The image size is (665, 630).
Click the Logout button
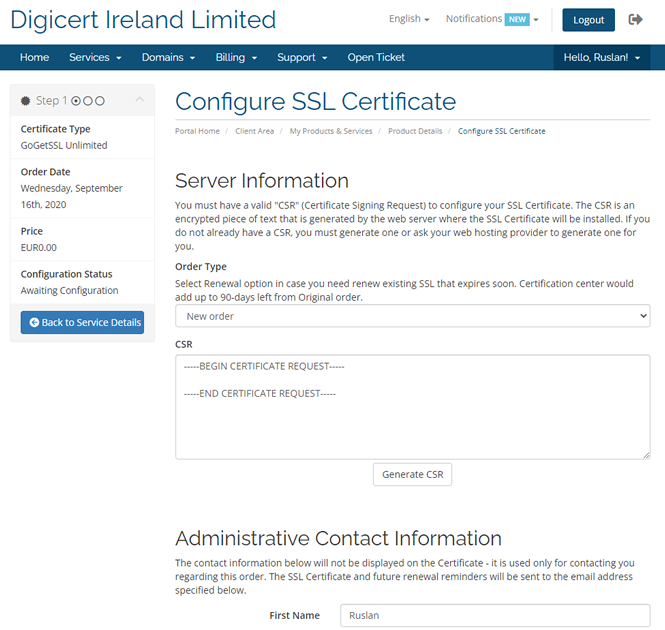[588, 20]
